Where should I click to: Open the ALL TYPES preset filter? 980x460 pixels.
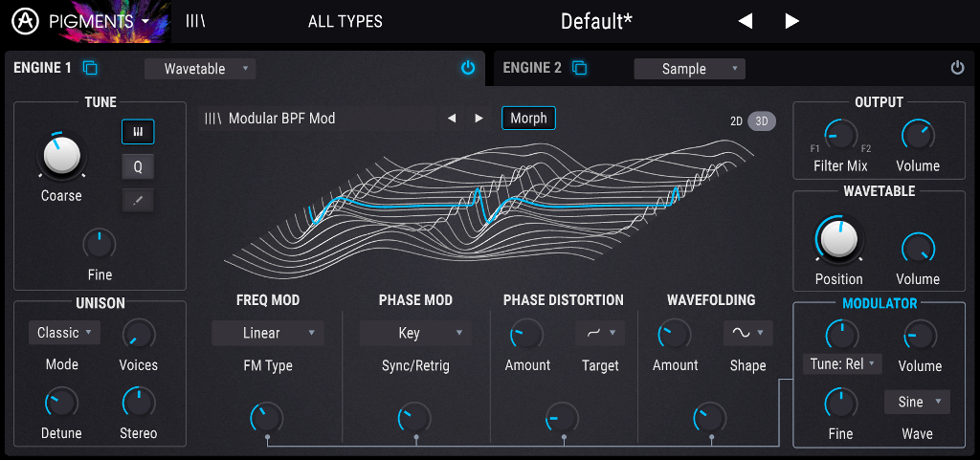coord(345,21)
